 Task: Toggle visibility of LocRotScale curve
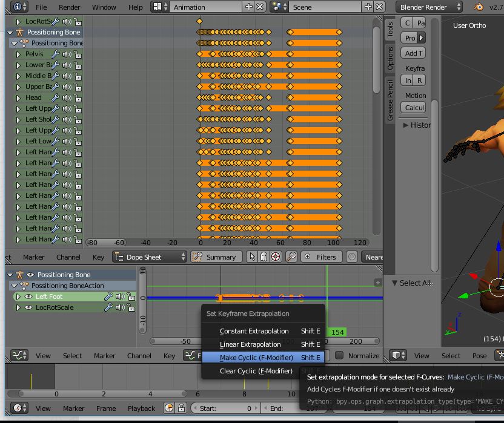click(x=28, y=307)
